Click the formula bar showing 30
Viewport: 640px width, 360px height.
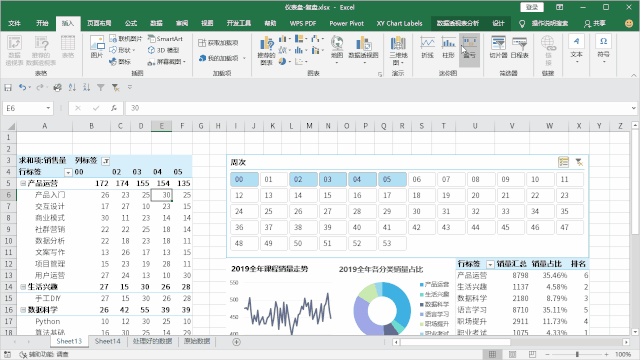[x=378, y=108]
